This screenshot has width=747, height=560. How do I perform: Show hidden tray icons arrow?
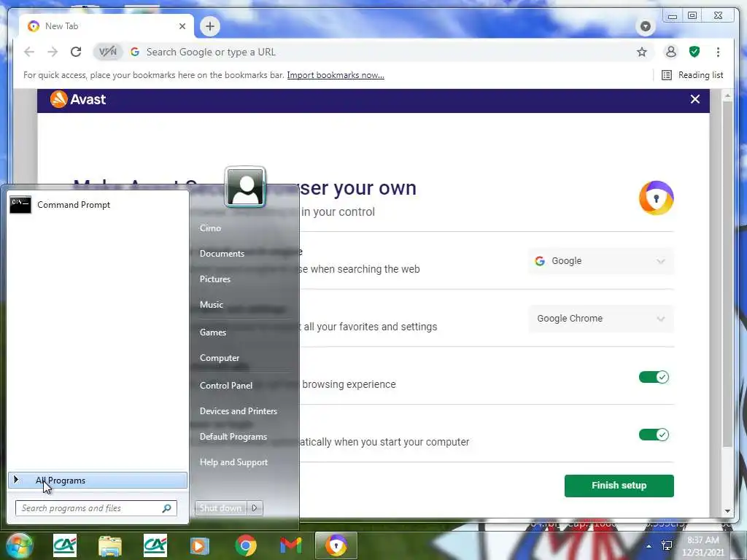(x=649, y=545)
